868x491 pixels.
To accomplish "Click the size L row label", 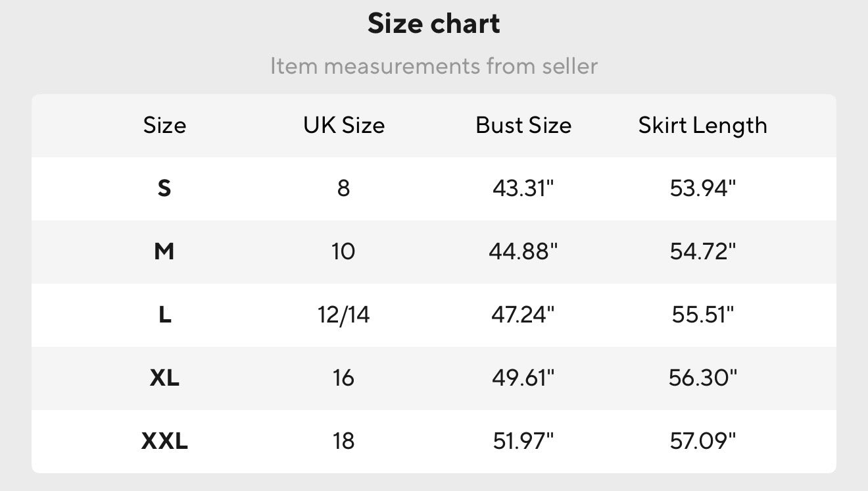I will pyautogui.click(x=164, y=315).
